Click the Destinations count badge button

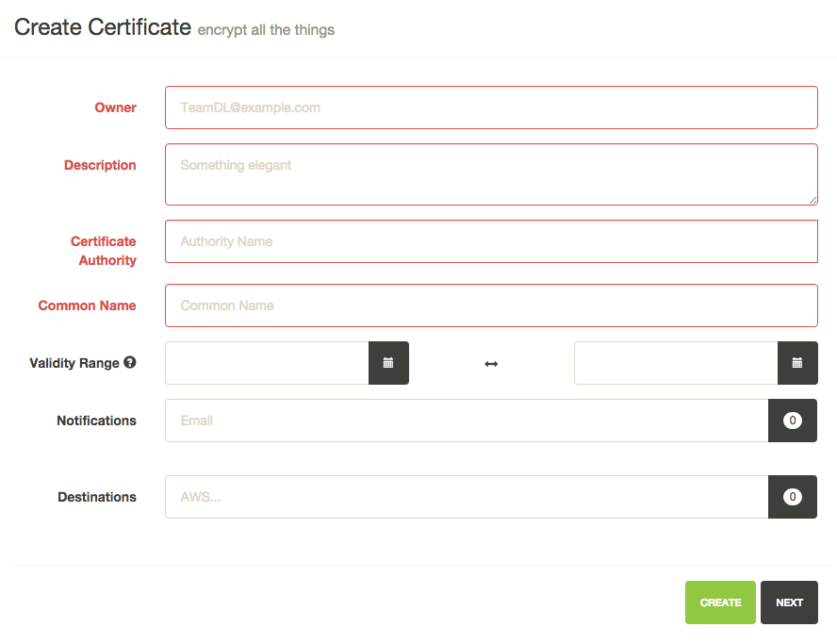pos(793,497)
